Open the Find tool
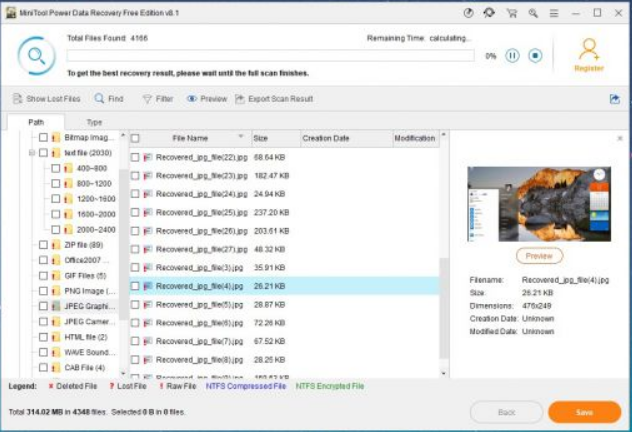Viewport: 632px width, 432px height. [109, 99]
